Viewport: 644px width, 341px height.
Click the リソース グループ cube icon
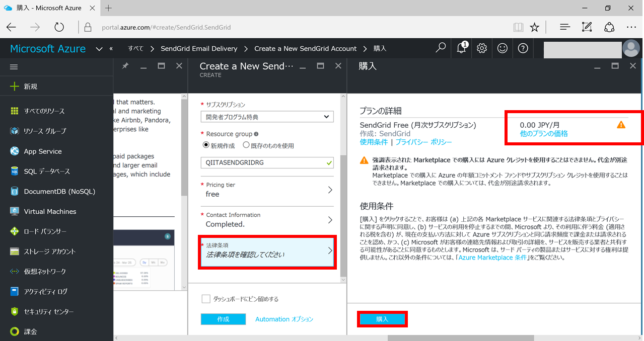15,131
